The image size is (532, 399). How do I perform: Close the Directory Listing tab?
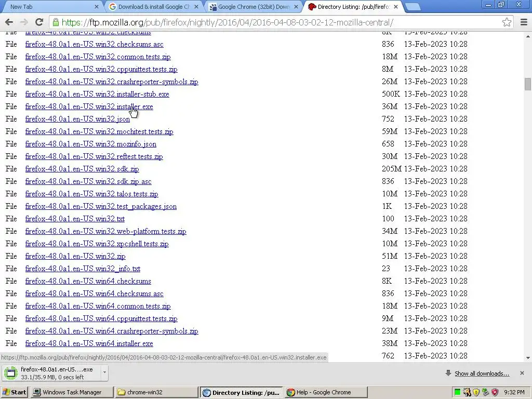click(395, 6)
